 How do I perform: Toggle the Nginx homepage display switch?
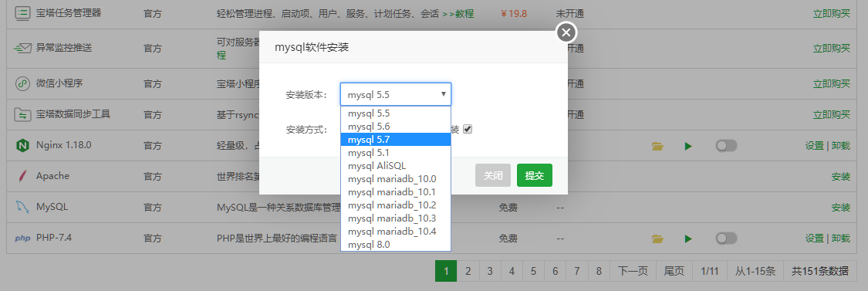pos(726,146)
